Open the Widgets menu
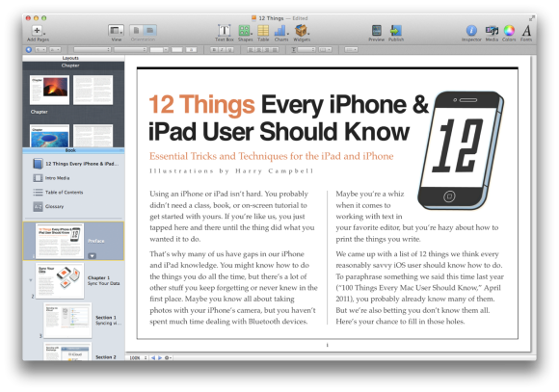This screenshot has width=559, height=392. pyautogui.click(x=302, y=33)
